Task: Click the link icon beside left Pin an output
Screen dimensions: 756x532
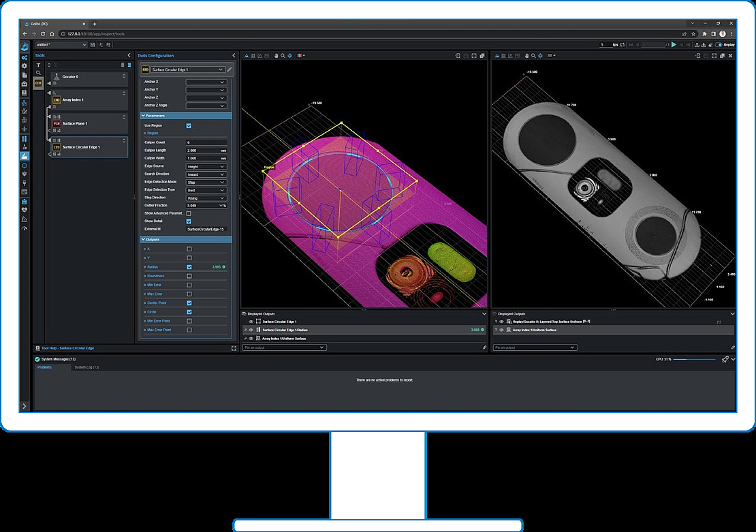Action: pyautogui.click(x=484, y=347)
